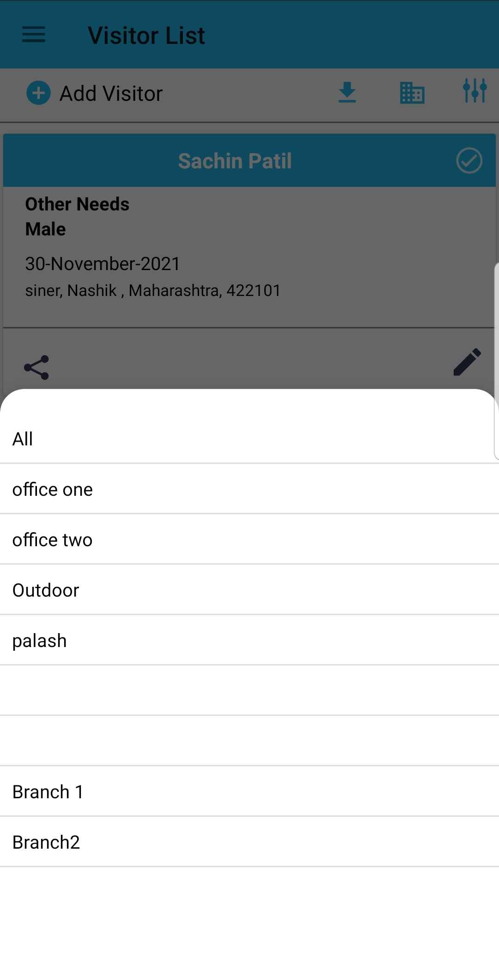Choose office two from the list

coord(53,540)
